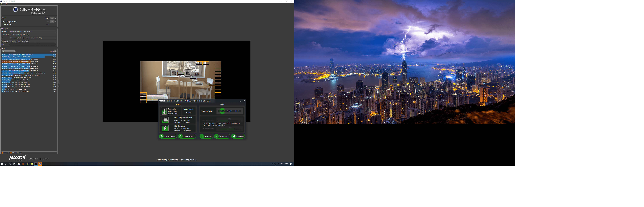Select the orange 12C/24T @ 4.6 GHz ranking row
This screenshot has height=207, width=644.
(29, 62)
